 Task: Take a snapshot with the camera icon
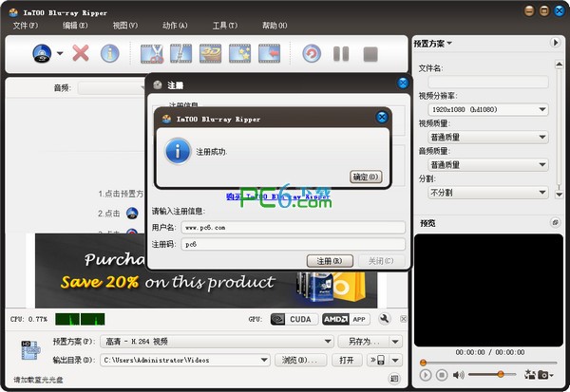click(x=543, y=375)
